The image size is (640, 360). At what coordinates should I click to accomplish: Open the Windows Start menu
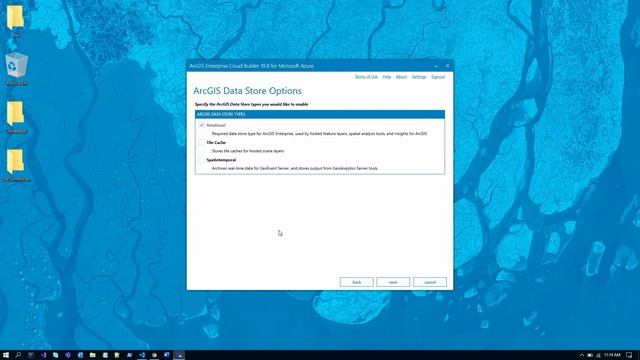6,355
